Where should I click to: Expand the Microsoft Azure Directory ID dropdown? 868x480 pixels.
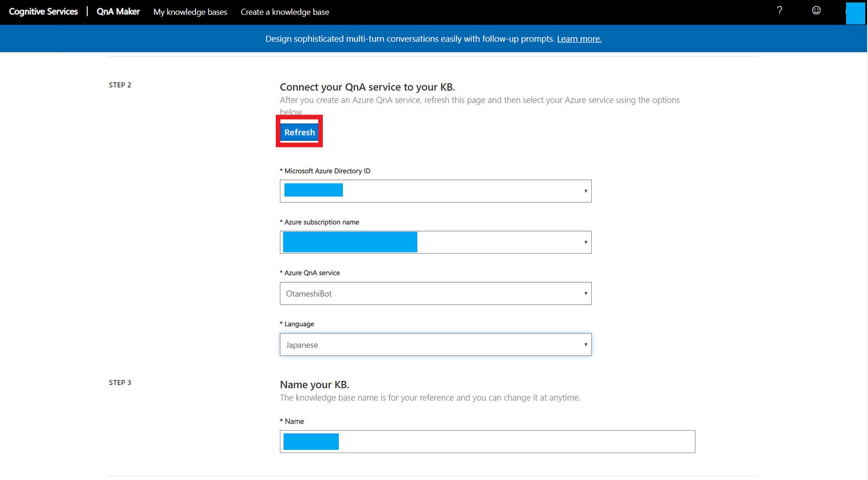click(435, 191)
